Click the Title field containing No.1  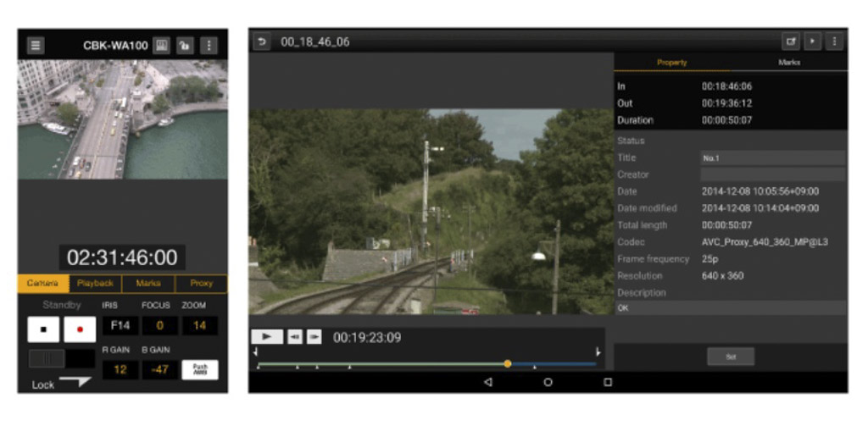tap(772, 158)
